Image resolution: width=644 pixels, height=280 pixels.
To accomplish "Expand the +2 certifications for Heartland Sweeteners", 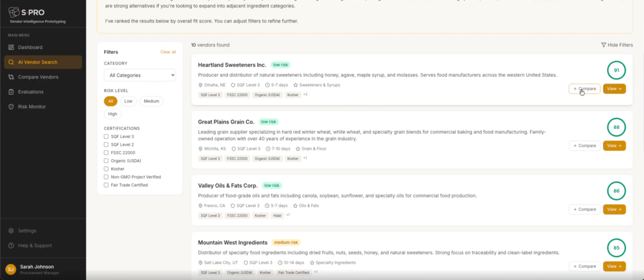I will [x=305, y=95].
